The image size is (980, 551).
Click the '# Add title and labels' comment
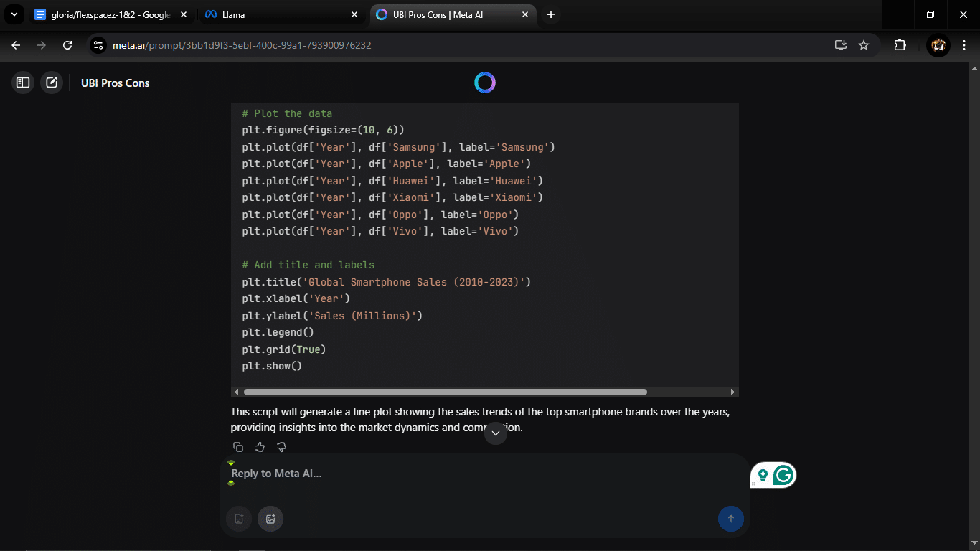308,265
